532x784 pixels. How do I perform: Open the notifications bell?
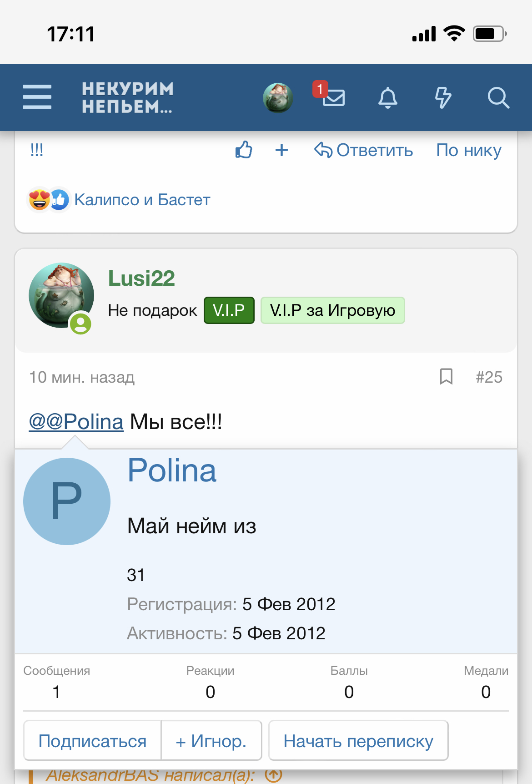click(388, 97)
